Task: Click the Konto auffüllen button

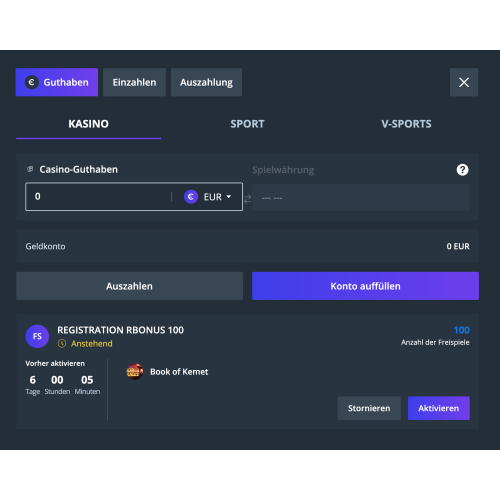Action: click(365, 286)
